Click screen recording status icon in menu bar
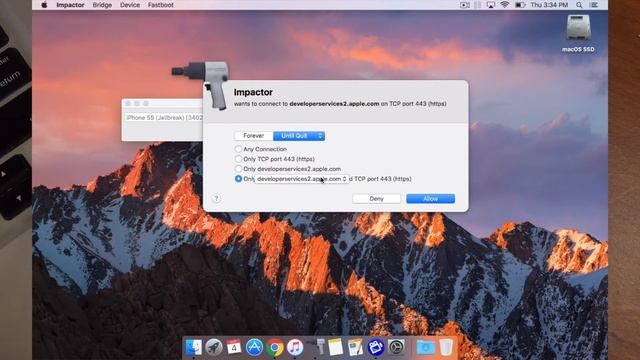Screen dimensions: 640x360 pos(464,5)
